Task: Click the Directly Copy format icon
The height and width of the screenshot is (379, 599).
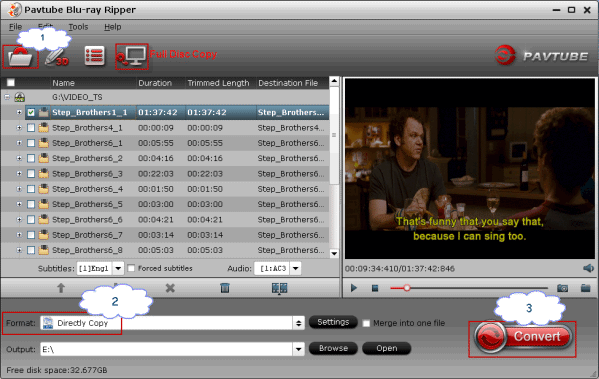Action: click(x=48, y=323)
